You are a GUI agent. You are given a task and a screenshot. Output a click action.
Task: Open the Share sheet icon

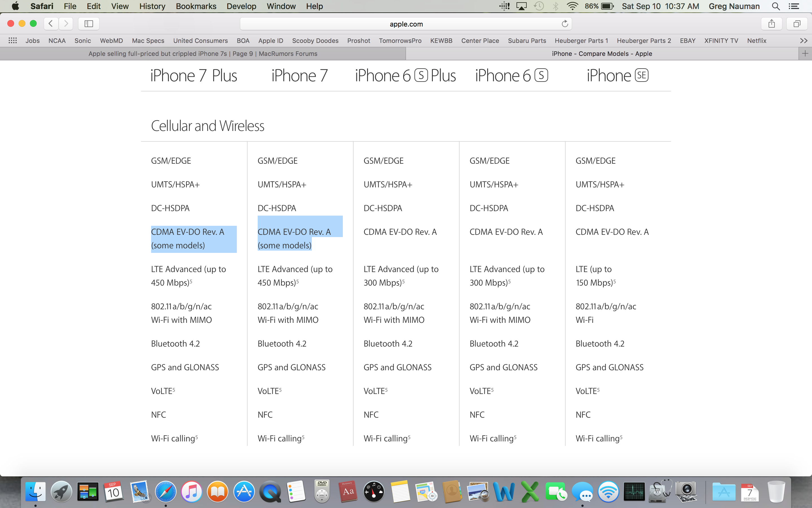point(771,23)
